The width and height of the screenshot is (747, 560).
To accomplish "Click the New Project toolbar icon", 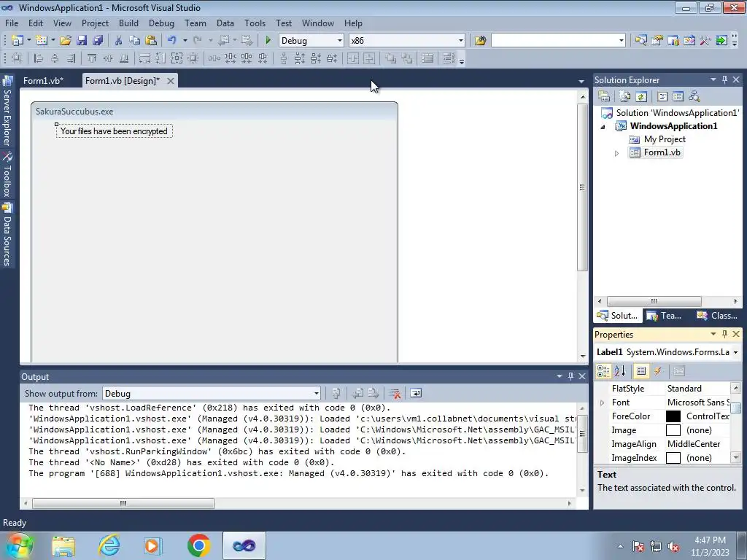I will [x=18, y=41].
